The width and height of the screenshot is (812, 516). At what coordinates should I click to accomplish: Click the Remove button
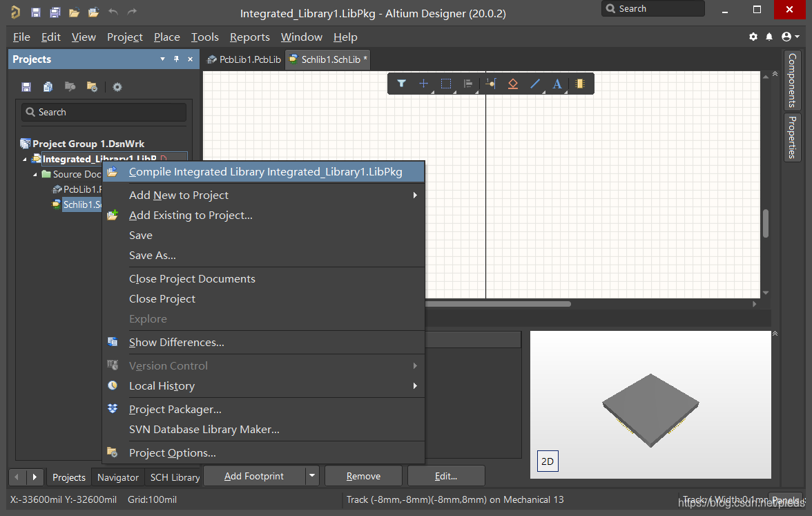[x=363, y=476]
